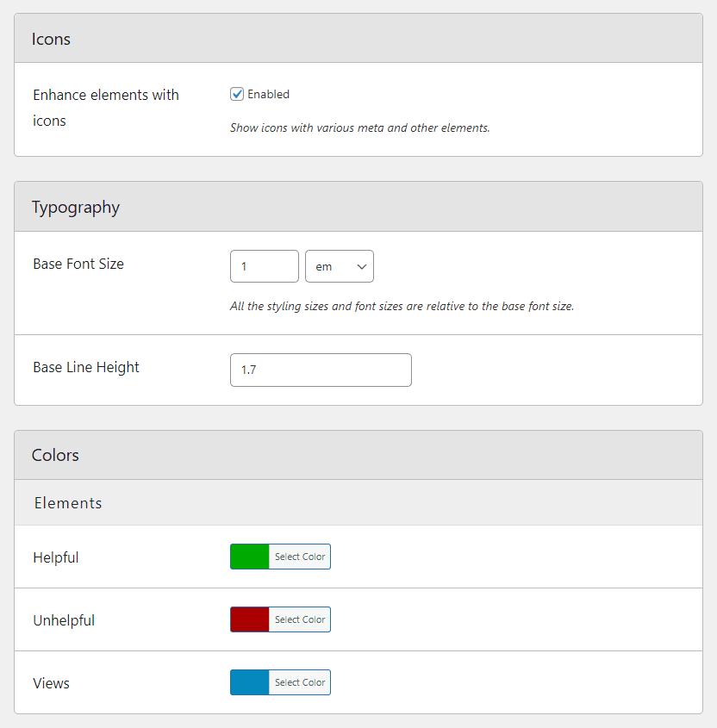Click the Colors section header

358,456
